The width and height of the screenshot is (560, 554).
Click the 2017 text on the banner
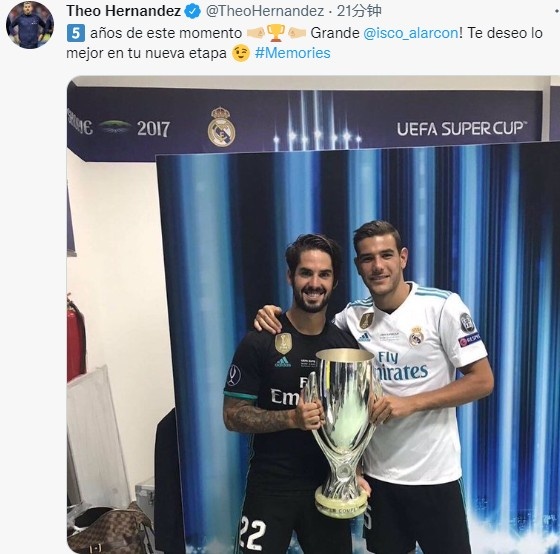[153, 129]
